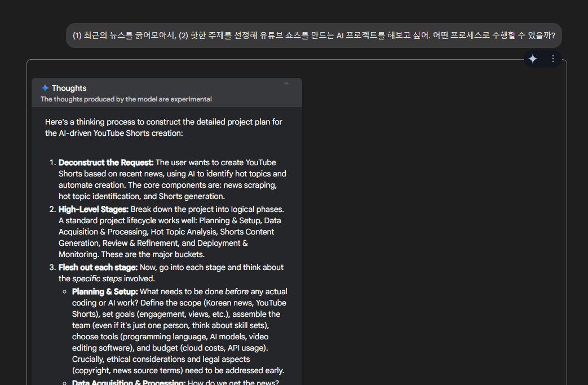
Task: Click the italic 'specific steps' text
Action: pyautogui.click(x=97, y=279)
